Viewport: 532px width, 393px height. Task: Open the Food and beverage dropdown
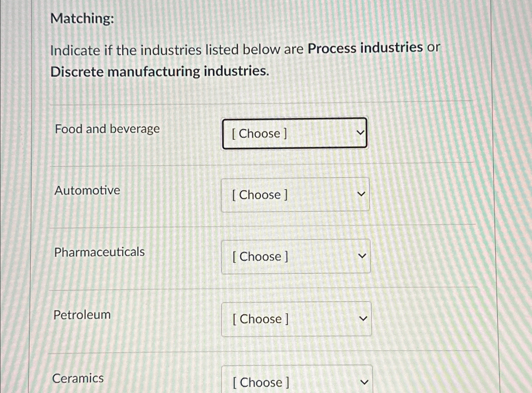point(294,133)
